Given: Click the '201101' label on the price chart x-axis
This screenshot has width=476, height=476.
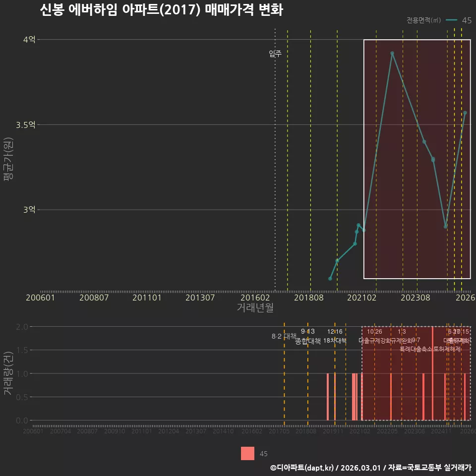Looking at the screenshot, I should click(147, 297).
